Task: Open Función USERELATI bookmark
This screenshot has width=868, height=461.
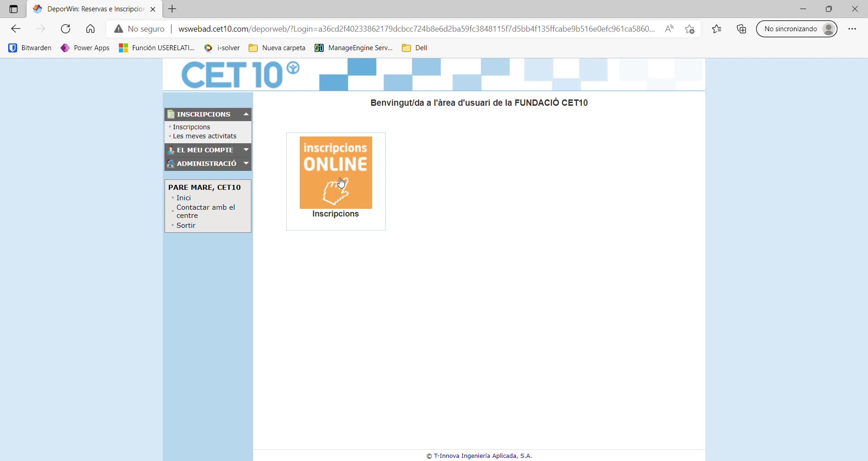Action: pyautogui.click(x=156, y=48)
